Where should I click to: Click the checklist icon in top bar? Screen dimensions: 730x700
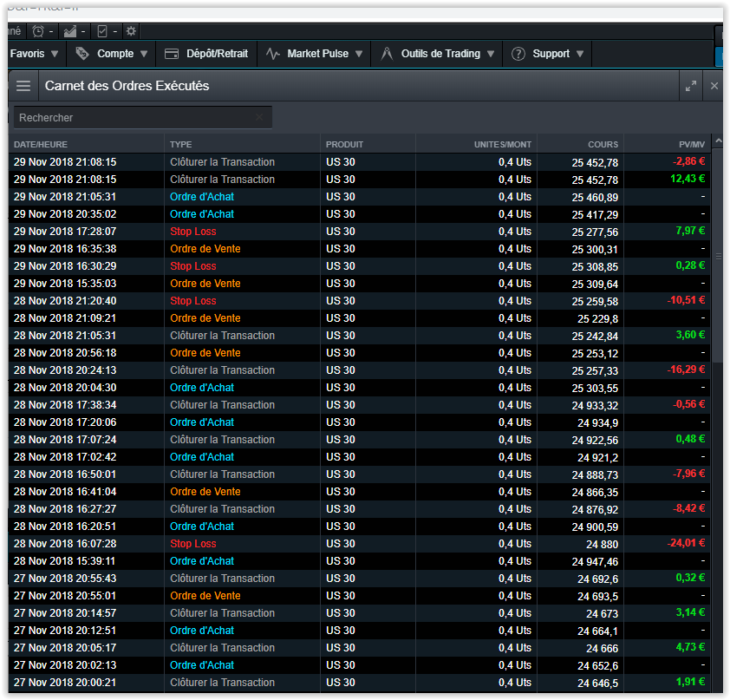click(102, 31)
